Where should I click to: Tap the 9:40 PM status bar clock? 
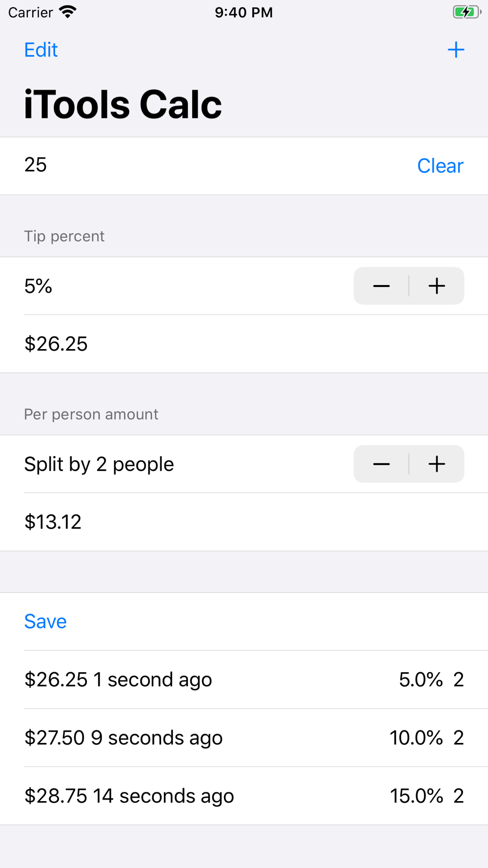click(x=244, y=12)
